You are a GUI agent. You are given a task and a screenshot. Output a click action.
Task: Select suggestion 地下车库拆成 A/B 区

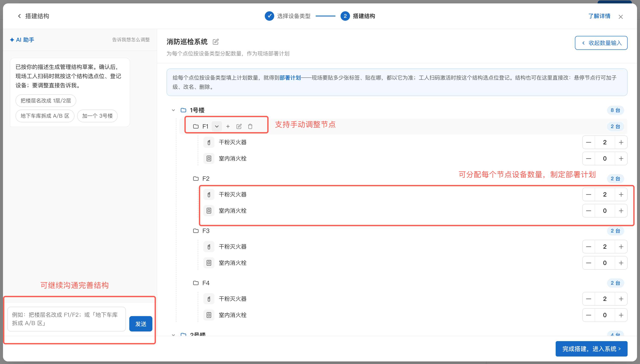(x=45, y=116)
